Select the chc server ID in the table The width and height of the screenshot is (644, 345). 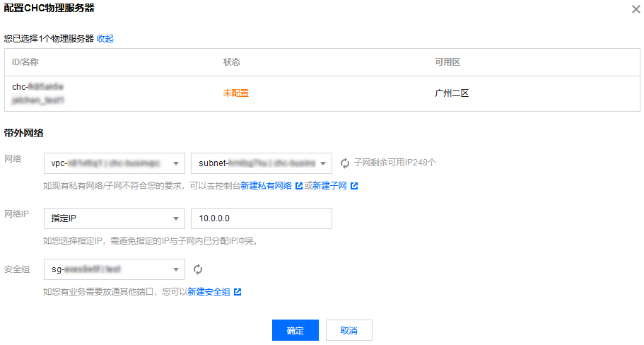38,86
